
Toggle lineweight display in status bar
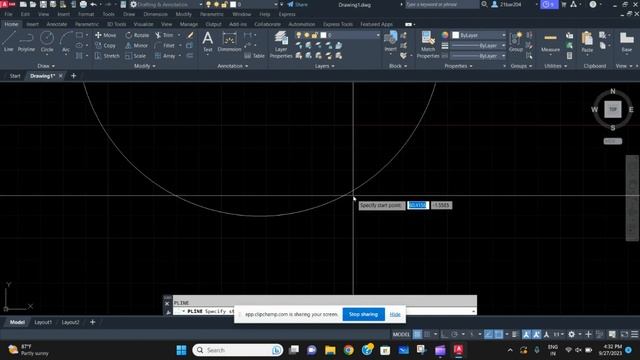pyautogui.click(x=516, y=334)
